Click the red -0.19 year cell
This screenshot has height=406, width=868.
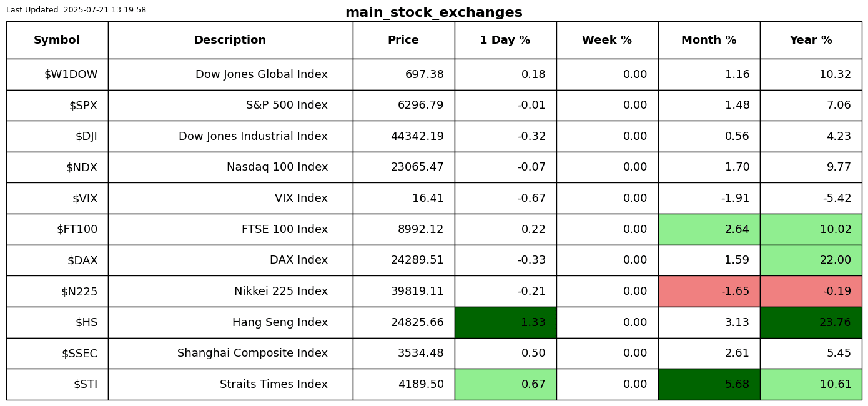(811, 291)
